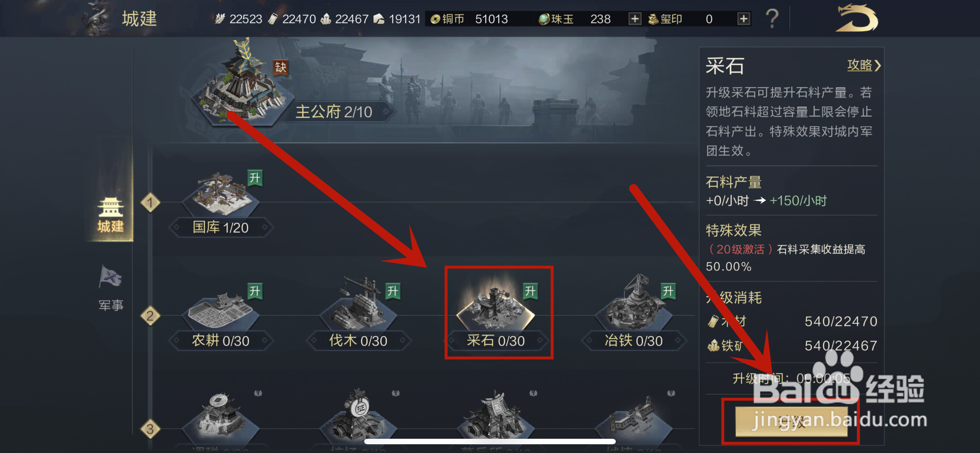This screenshot has height=453, width=980.
Task: Click the 缺 badge on 主公府
Action: [281, 67]
